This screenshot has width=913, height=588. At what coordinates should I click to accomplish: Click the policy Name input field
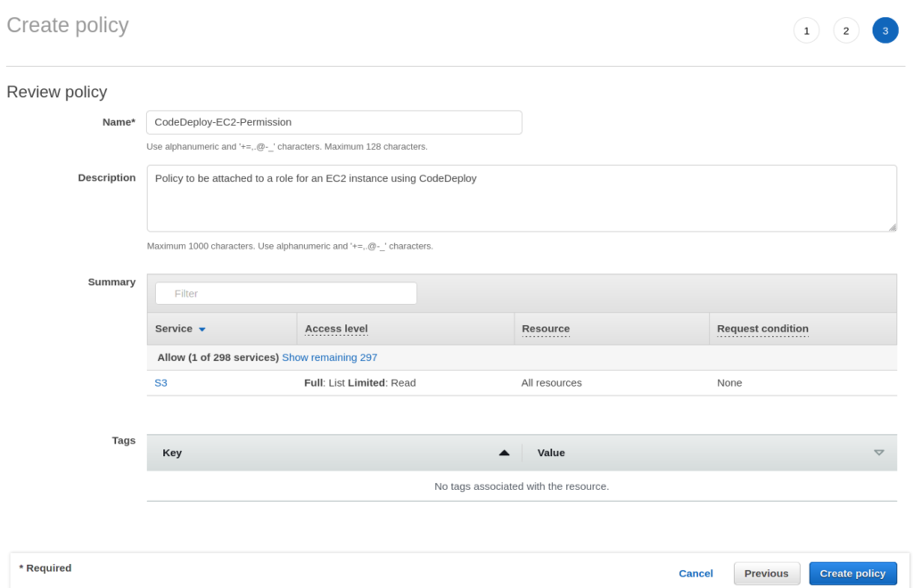pyautogui.click(x=333, y=122)
